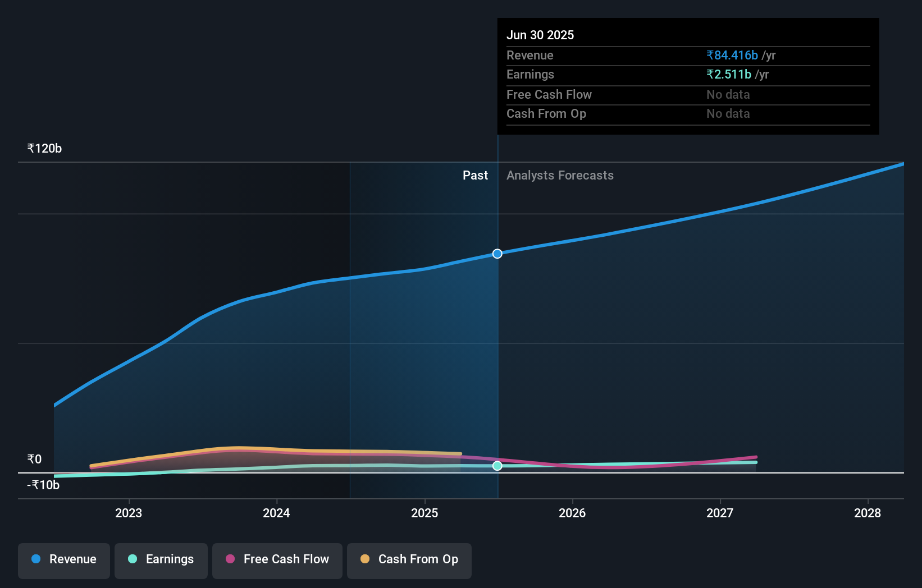Toggle the Revenue series visibility
The height and width of the screenshot is (588, 922).
(63, 561)
